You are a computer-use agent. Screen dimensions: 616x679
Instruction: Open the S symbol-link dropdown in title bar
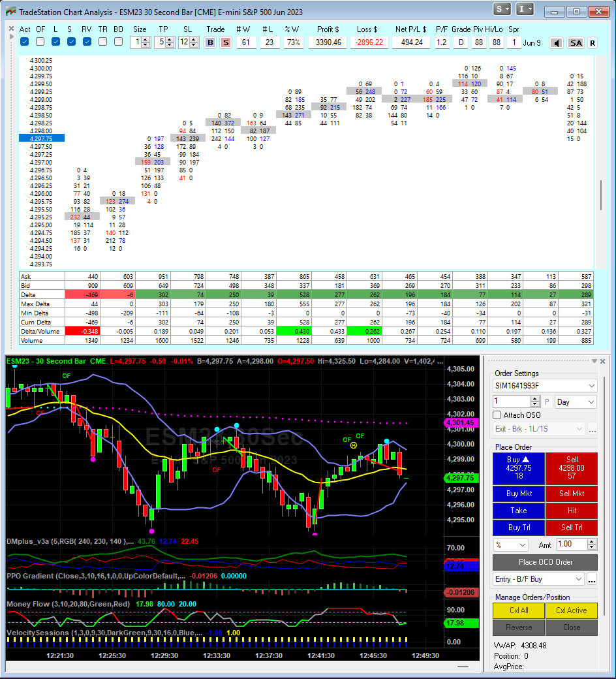click(x=502, y=9)
